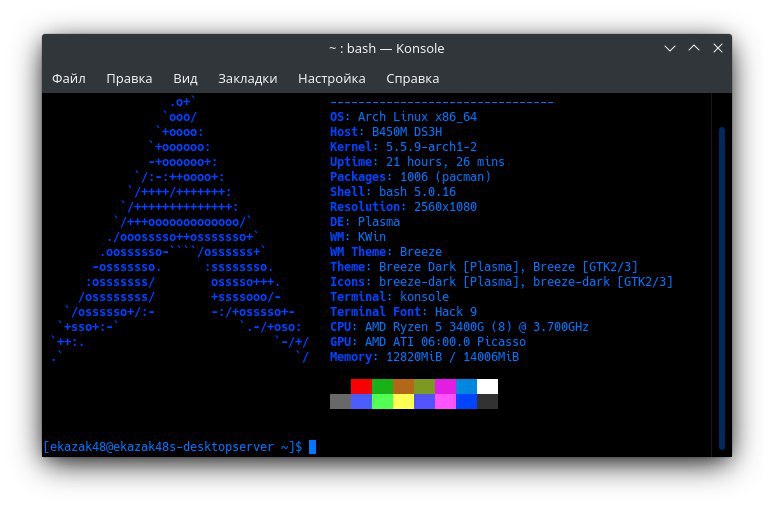Click the 'Packages: 1006 (pacman)' line
Image resolution: width=774 pixels, height=507 pixels.
click(x=410, y=177)
